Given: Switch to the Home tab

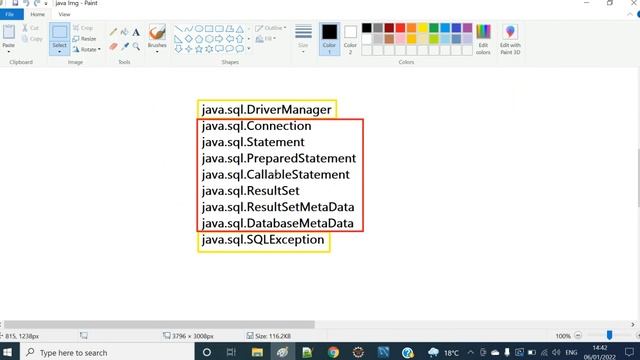Looking at the screenshot, I should pyautogui.click(x=38, y=14).
